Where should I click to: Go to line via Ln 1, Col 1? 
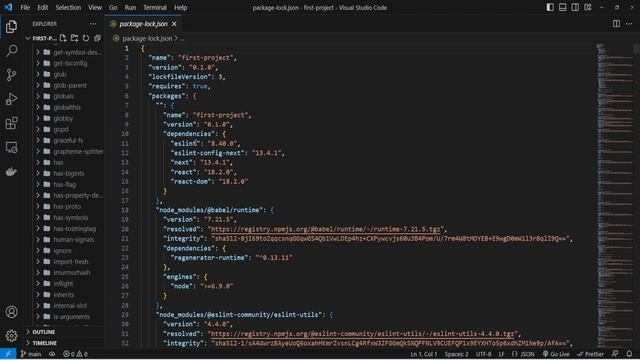point(424,354)
